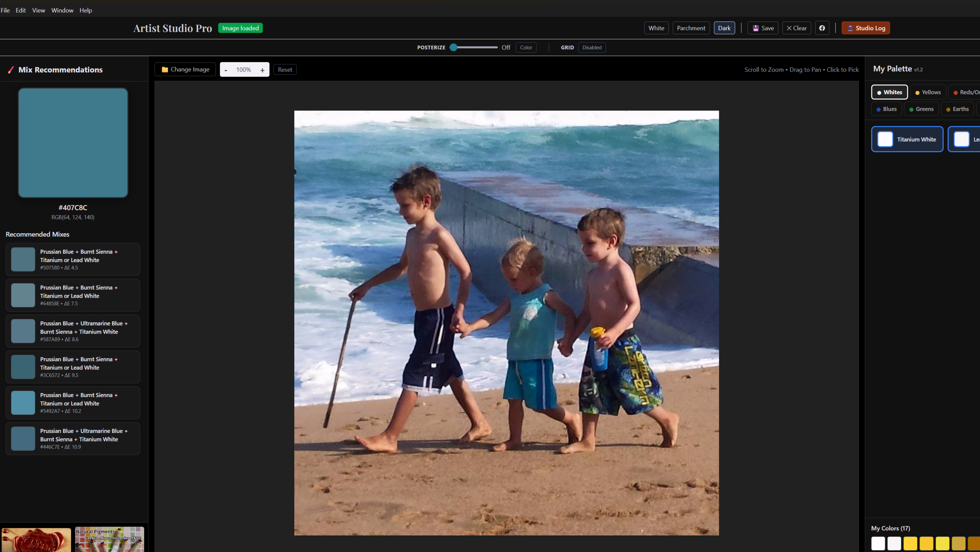The width and height of the screenshot is (980, 552).
Task: Zoom out with the minus button
Action: coord(226,70)
